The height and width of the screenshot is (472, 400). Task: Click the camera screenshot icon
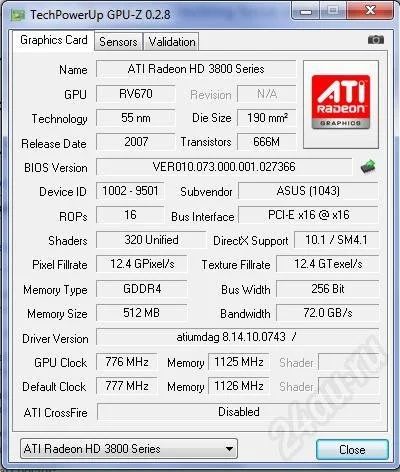pos(376,40)
